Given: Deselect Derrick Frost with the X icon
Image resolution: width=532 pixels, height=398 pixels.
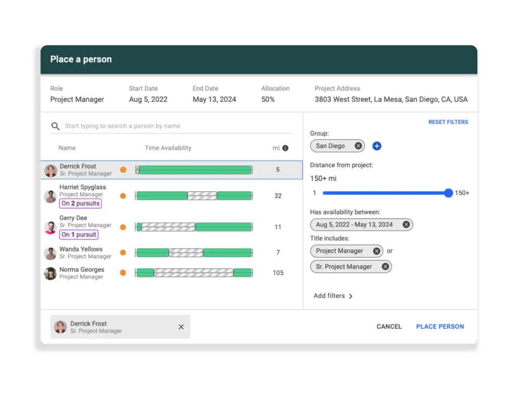Looking at the screenshot, I should [x=181, y=327].
